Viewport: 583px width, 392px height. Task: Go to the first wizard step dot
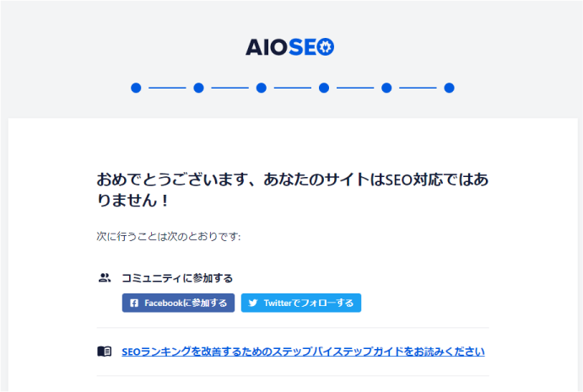(136, 88)
